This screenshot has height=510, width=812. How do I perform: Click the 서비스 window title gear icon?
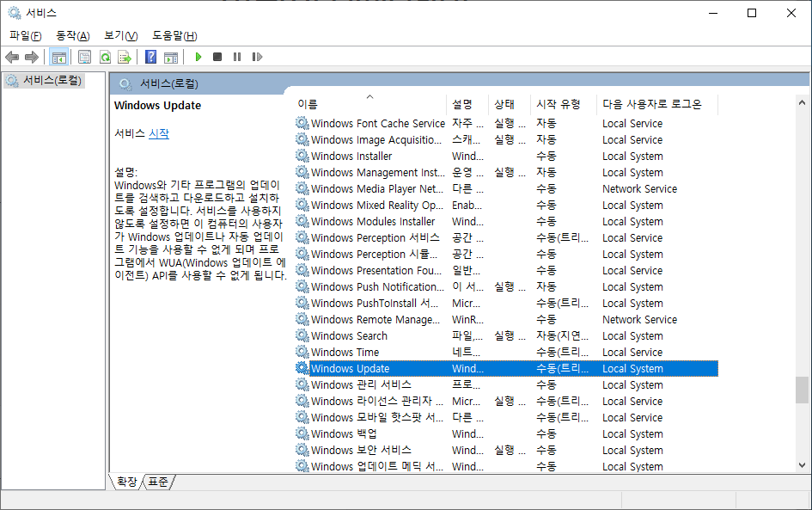tap(15, 13)
